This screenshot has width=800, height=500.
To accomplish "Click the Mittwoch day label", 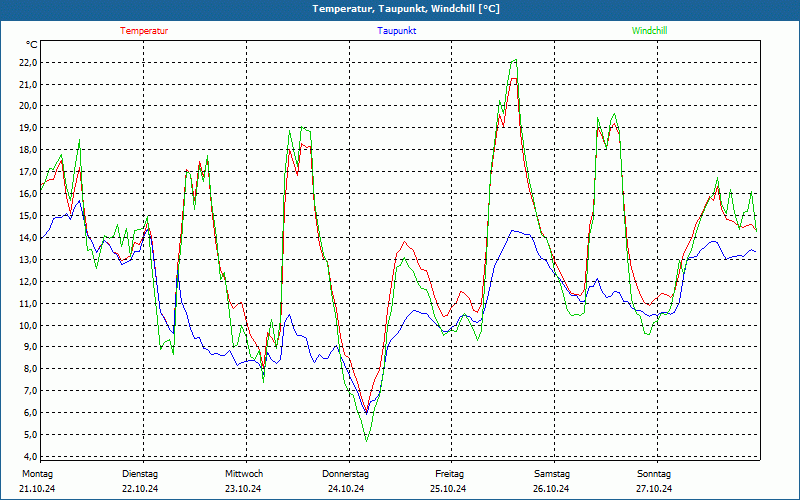I will pyautogui.click(x=244, y=474).
